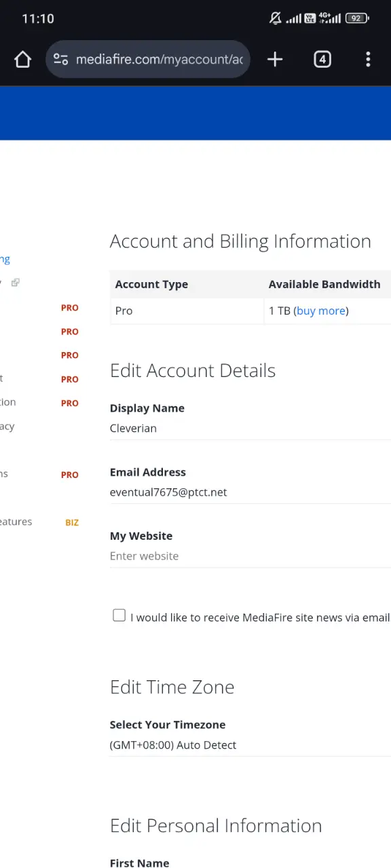Tap the battery indicator showing 92
This screenshot has height=868, width=391.
click(x=356, y=18)
